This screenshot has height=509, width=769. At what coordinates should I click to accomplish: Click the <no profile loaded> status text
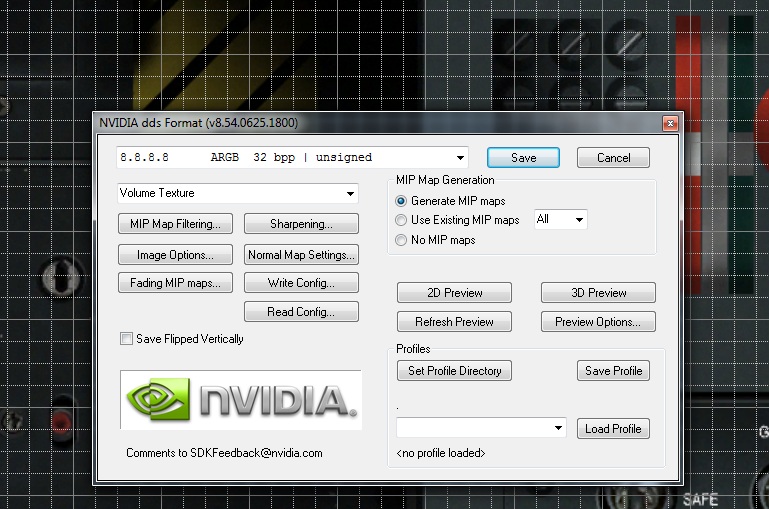coord(441,453)
